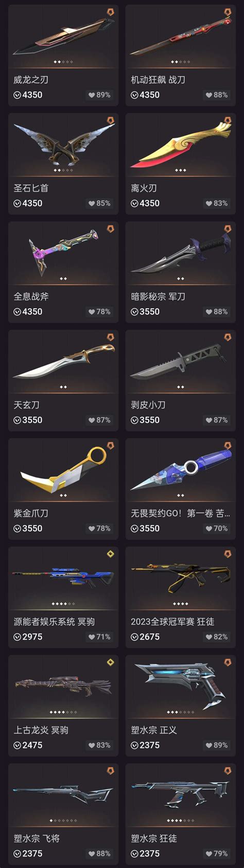This screenshot has height=868, width=244.
Task: Click the heart like rating on 无畏契约GO! card
Action: click(217, 529)
